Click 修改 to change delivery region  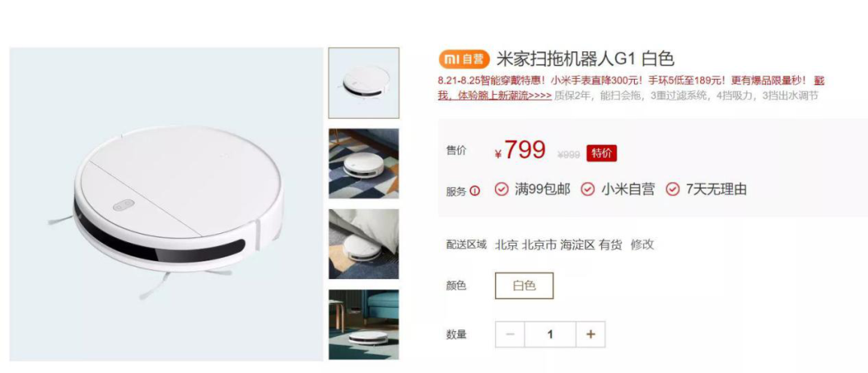click(x=642, y=244)
